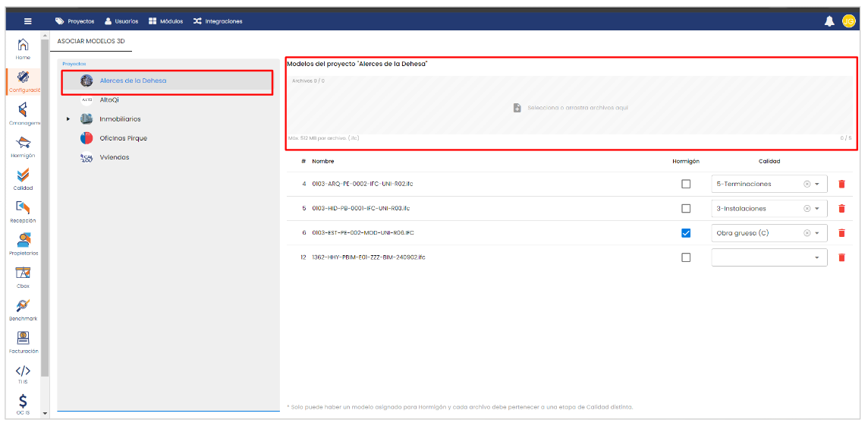868x426 pixels.
Task: Click the notifications bell icon
Action: click(x=829, y=21)
